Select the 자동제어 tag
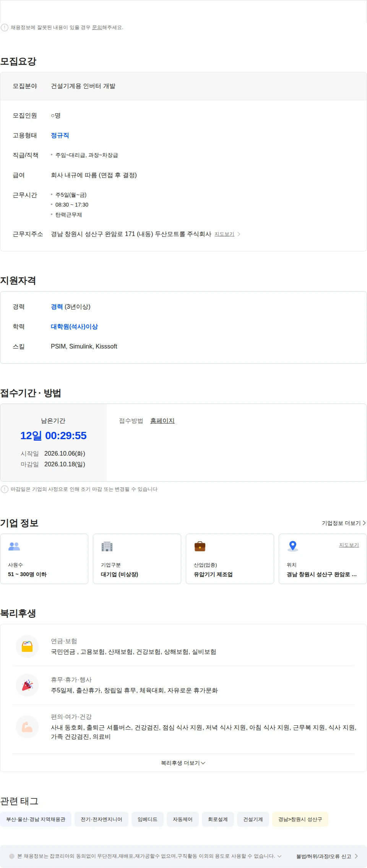 point(183,819)
